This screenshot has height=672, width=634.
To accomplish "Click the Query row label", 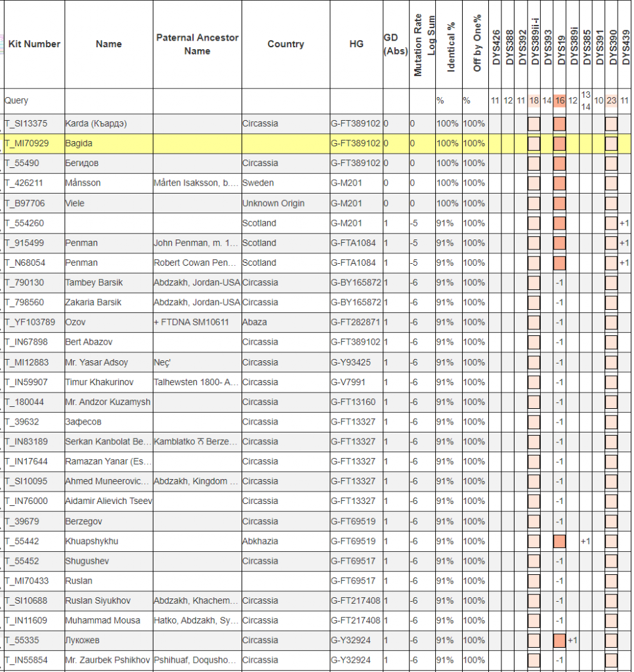I will (17, 101).
